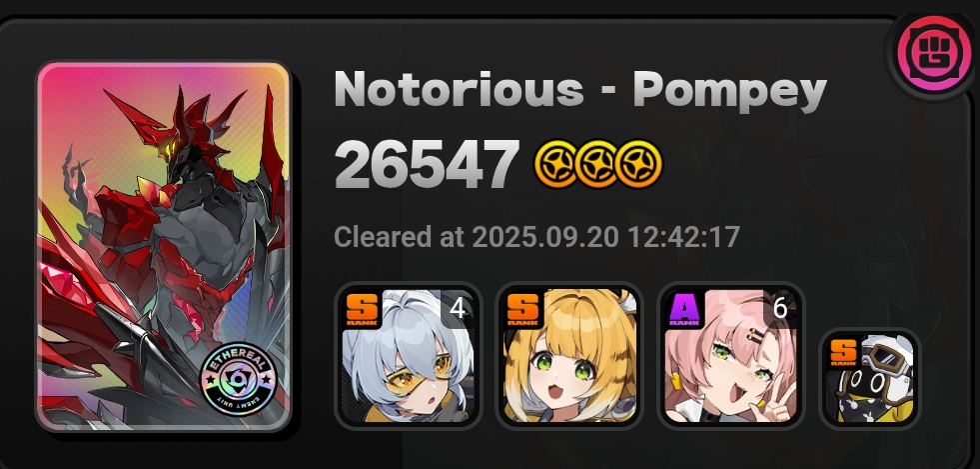Click the first gold star medal

tap(555, 164)
